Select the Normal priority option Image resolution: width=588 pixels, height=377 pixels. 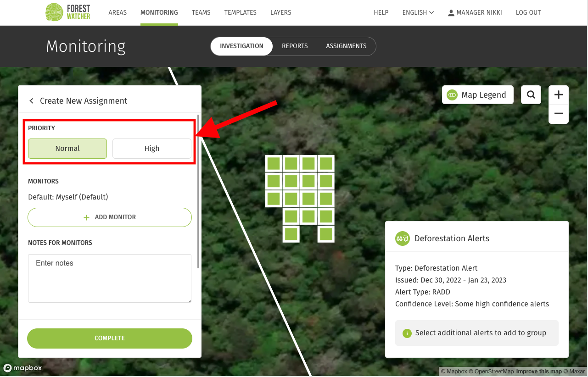tap(67, 148)
